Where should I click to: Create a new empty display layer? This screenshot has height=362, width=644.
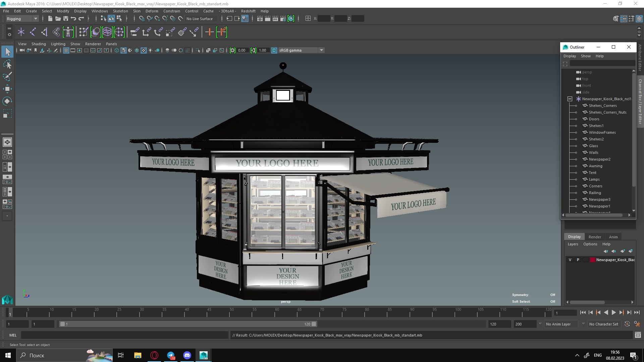pos(623,251)
